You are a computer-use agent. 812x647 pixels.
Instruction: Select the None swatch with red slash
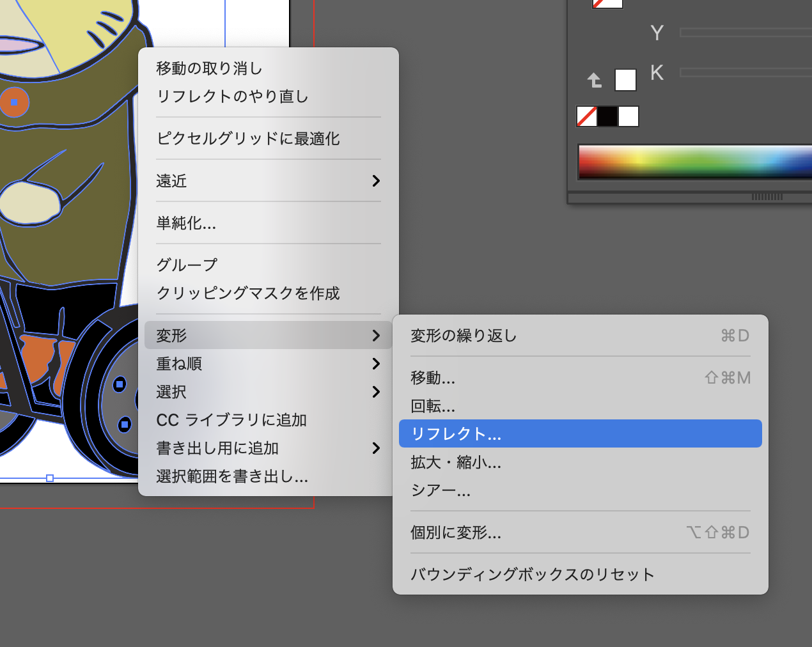[x=587, y=116]
